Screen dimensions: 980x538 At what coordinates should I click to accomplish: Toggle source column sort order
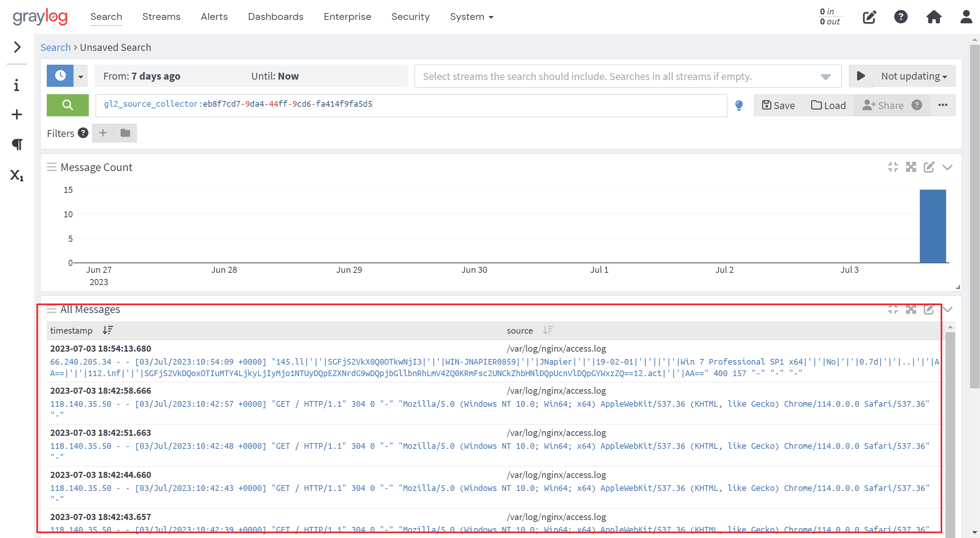click(x=548, y=330)
